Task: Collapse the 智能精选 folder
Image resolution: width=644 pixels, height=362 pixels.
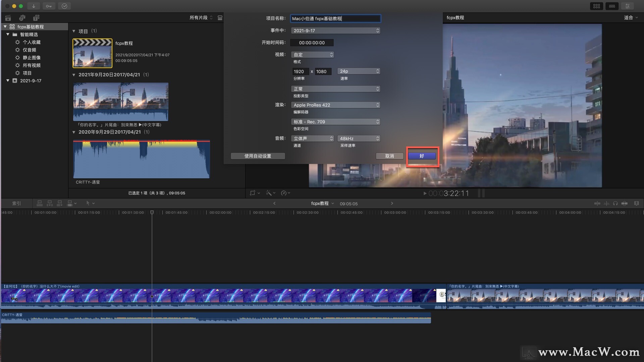Action: click(x=8, y=35)
